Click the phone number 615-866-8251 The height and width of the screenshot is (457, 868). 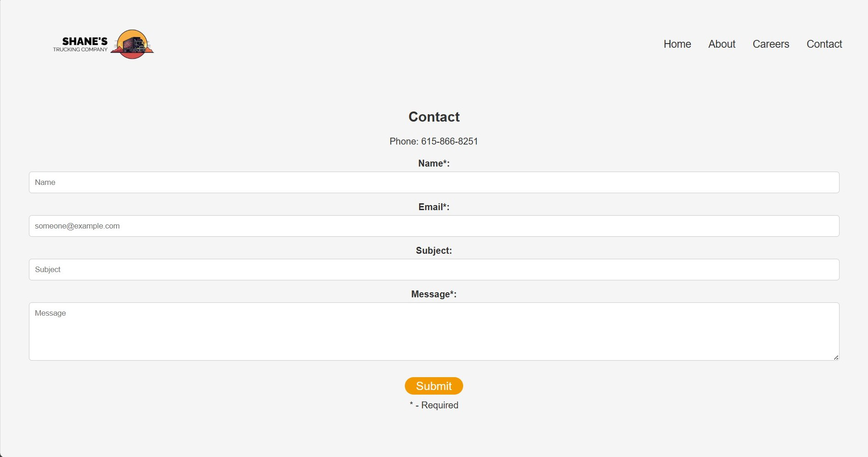[449, 141]
